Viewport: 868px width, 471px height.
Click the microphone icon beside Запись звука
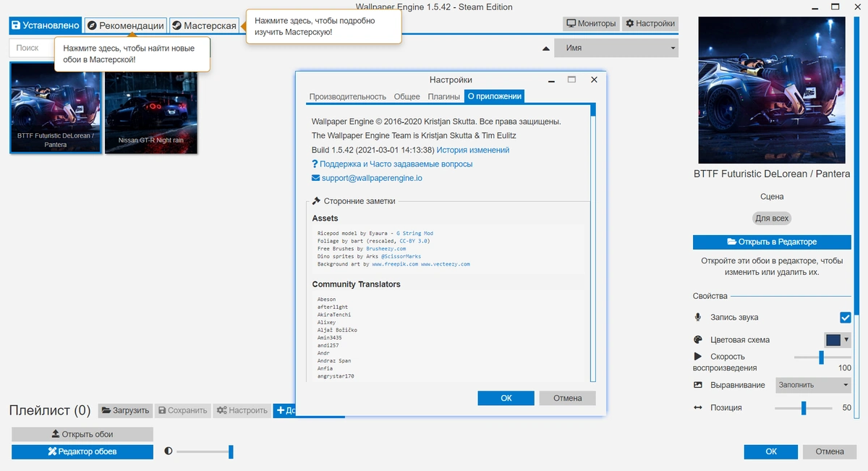click(698, 318)
